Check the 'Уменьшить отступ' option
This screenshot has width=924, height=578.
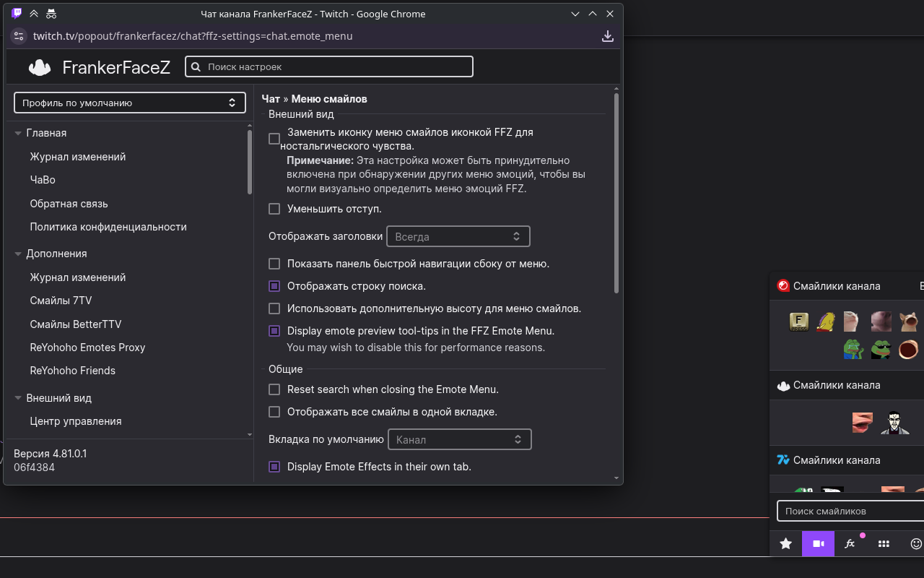274,209
